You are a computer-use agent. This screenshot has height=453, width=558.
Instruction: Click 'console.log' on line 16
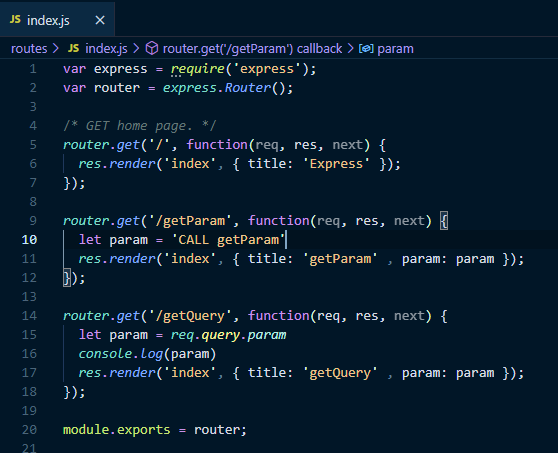121,354
